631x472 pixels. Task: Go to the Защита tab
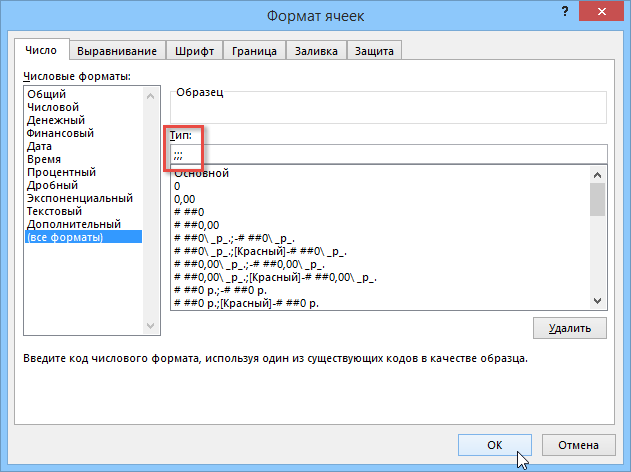click(374, 51)
